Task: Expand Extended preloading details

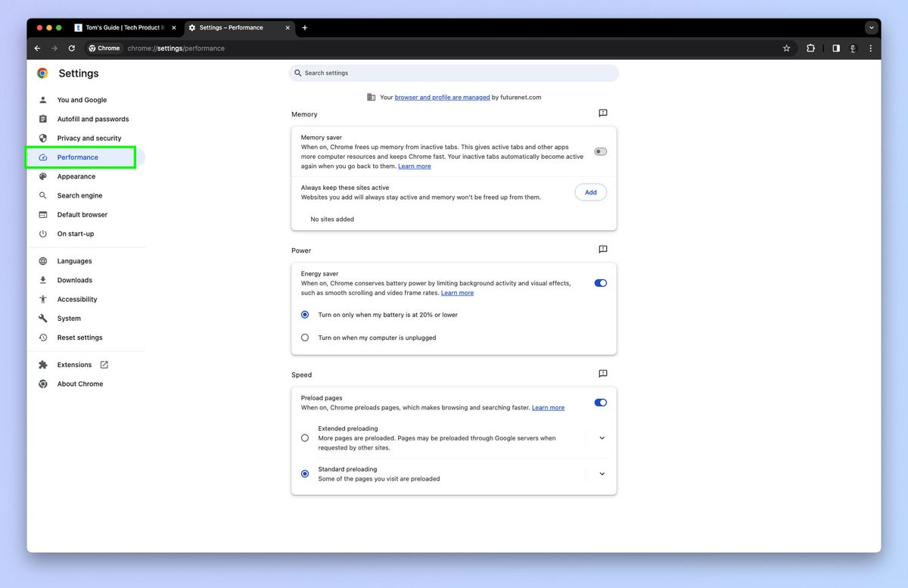Action: click(602, 437)
